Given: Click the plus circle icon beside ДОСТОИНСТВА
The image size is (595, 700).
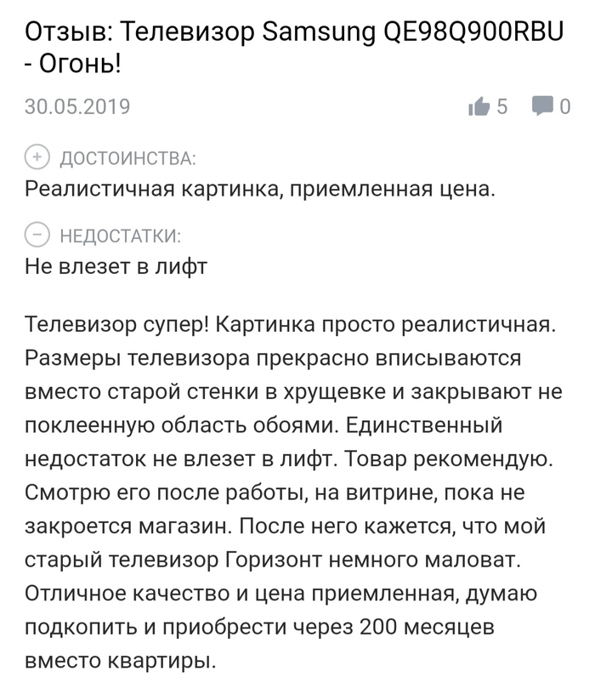Looking at the screenshot, I should (x=37, y=157).
